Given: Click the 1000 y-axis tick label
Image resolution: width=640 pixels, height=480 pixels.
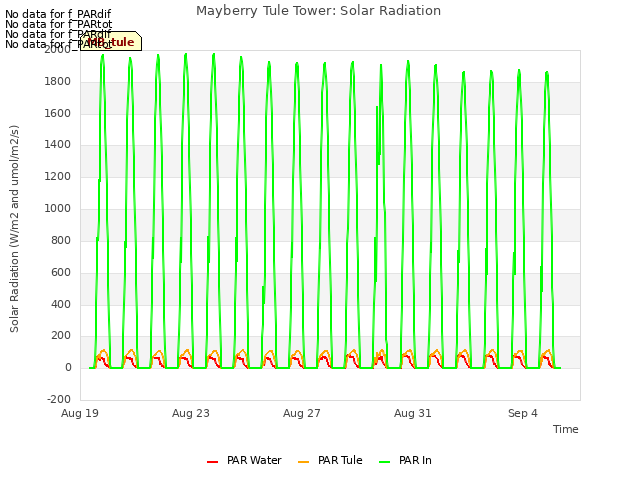Looking at the screenshot, I should [x=58, y=209].
